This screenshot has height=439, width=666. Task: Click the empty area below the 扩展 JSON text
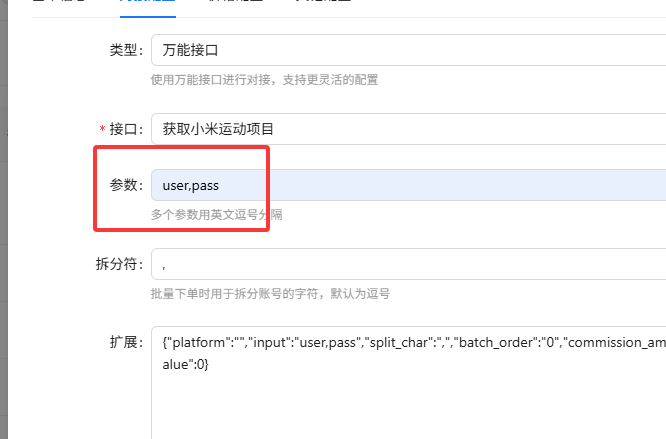coord(400,410)
